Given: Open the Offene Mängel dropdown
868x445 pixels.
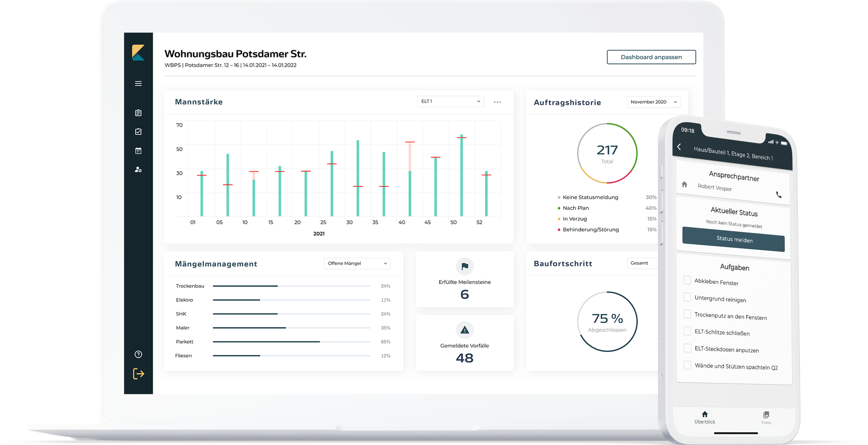Looking at the screenshot, I should [x=357, y=263].
